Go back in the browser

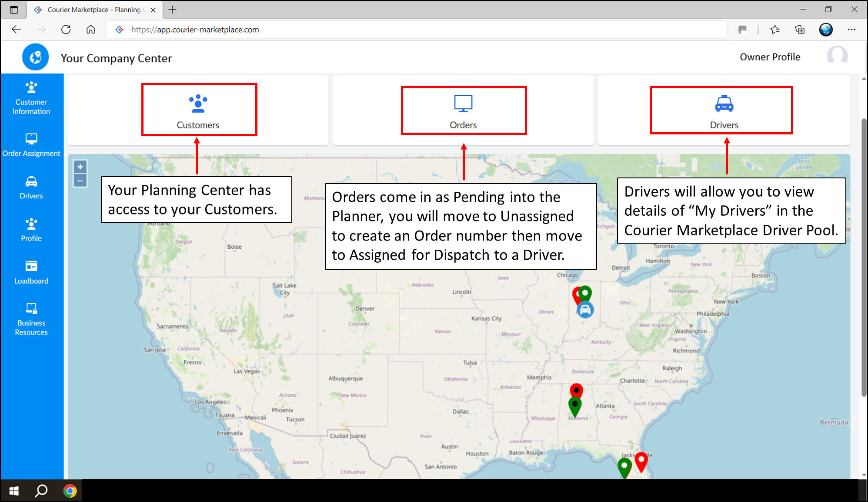(x=16, y=30)
